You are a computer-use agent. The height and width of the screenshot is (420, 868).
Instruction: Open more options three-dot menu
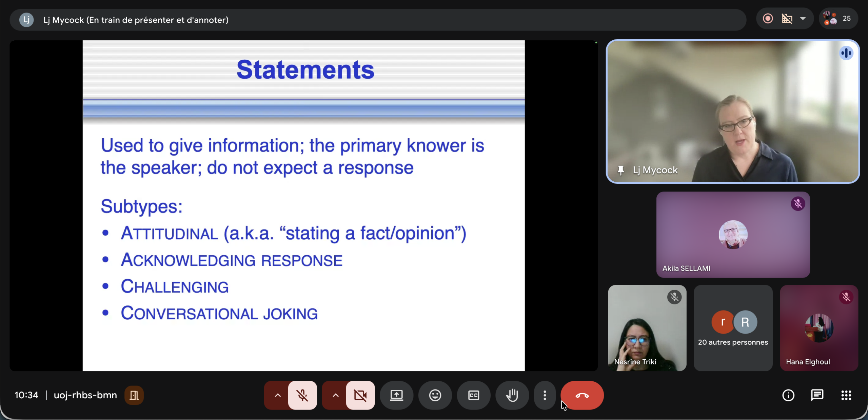545,395
